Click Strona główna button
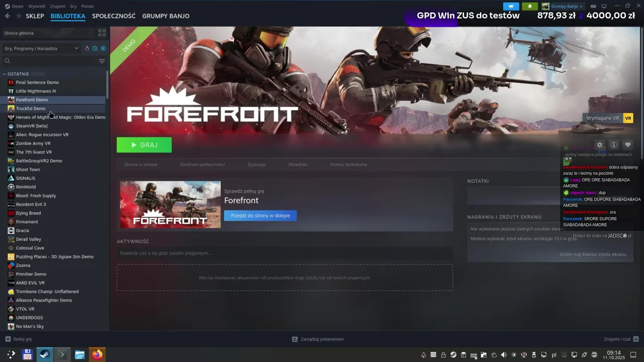This screenshot has height=362, width=644. (x=48, y=33)
